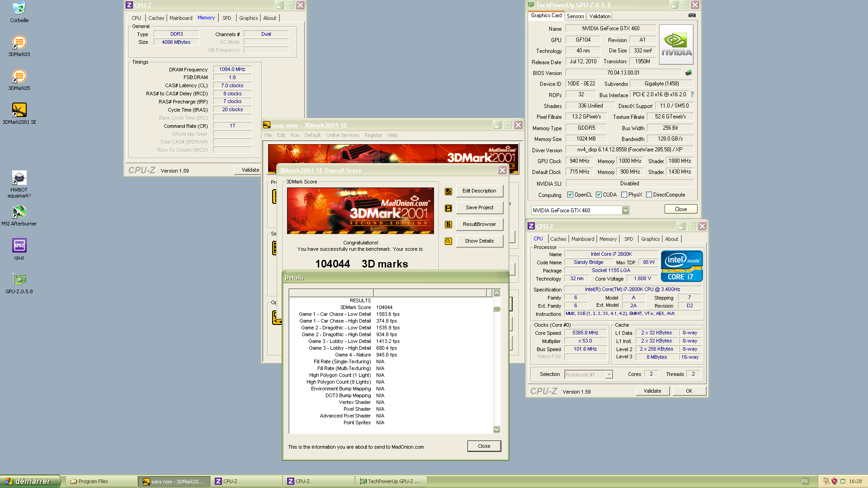Click the DRAM Frequency value 1084.0 MHz

[232, 69]
